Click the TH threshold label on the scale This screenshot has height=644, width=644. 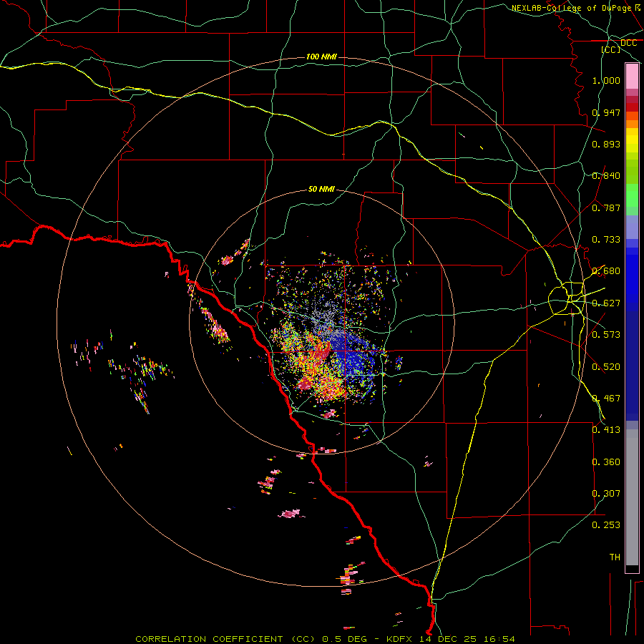pyautogui.click(x=615, y=557)
